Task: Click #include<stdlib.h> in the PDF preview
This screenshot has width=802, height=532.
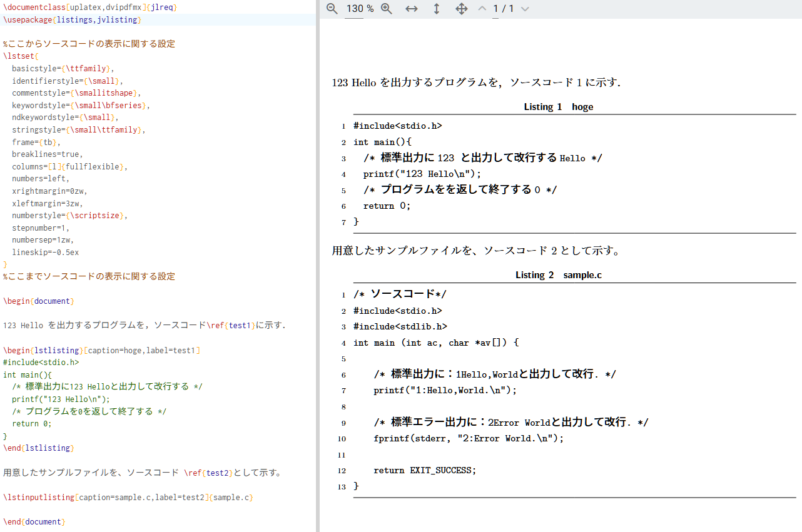Action: [x=400, y=326]
